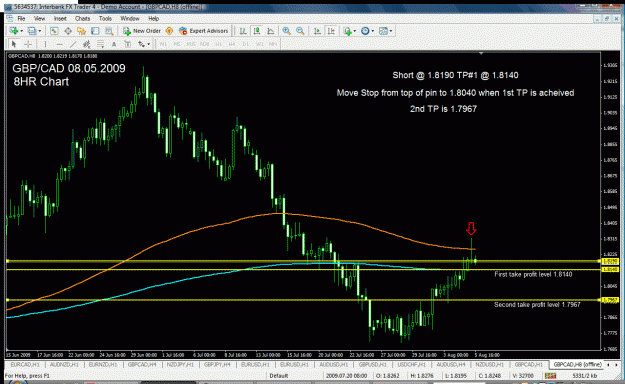Switch timeframe to H4

pos(232,44)
